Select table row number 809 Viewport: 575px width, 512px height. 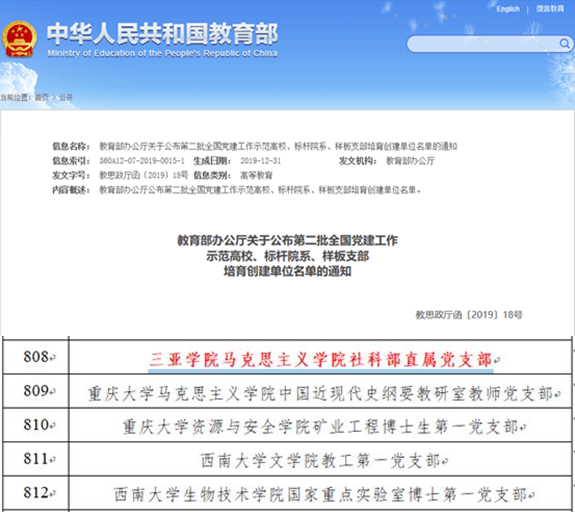point(36,391)
